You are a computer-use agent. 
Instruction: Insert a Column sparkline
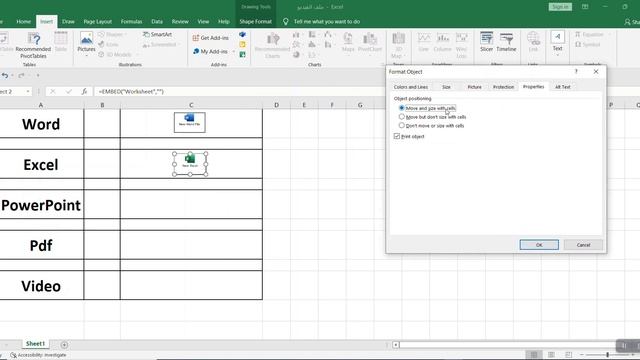coord(442,42)
